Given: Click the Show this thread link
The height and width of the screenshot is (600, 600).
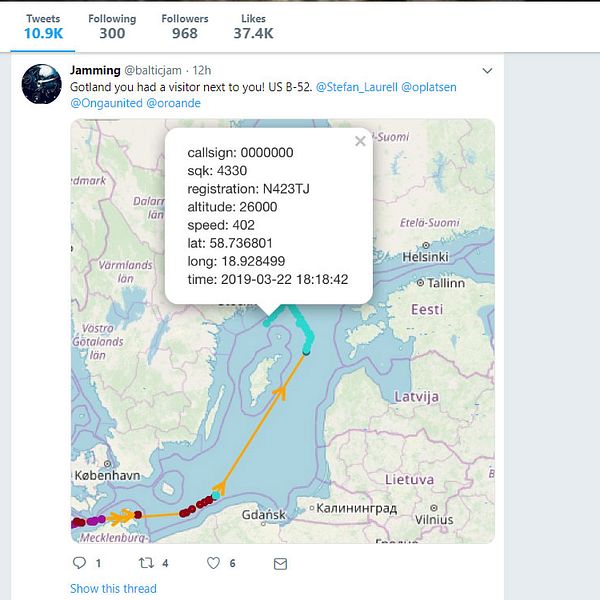Looking at the screenshot, I should pyautogui.click(x=113, y=589).
